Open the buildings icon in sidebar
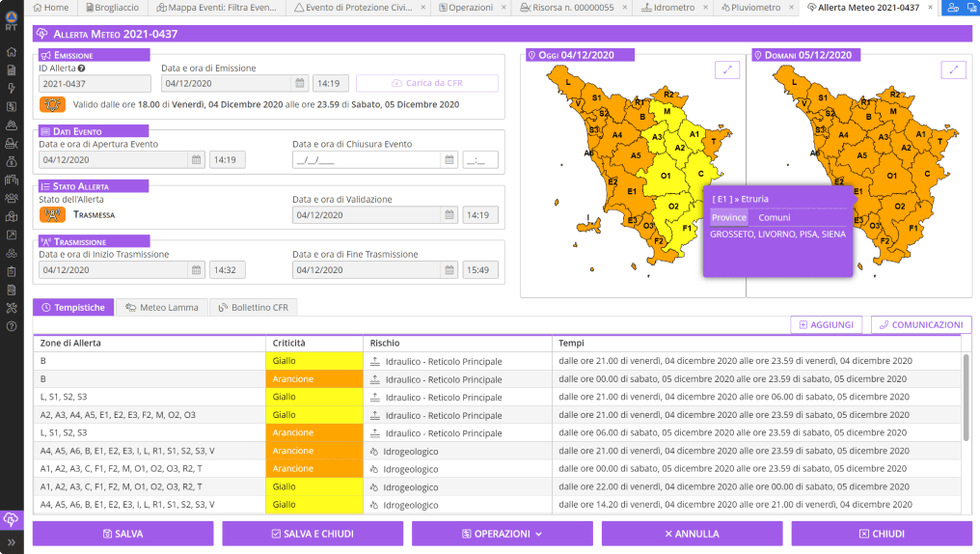 click(x=12, y=180)
